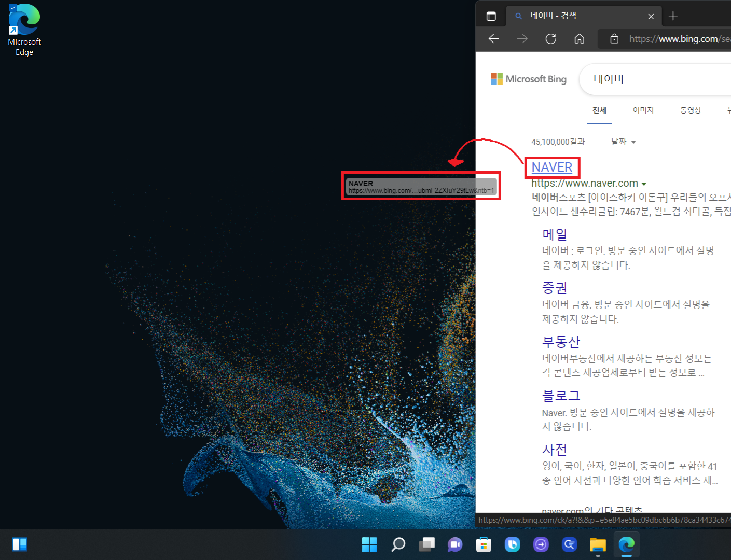Go to Edge home page
Viewport: 731px width, 560px height.
click(580, 38)
